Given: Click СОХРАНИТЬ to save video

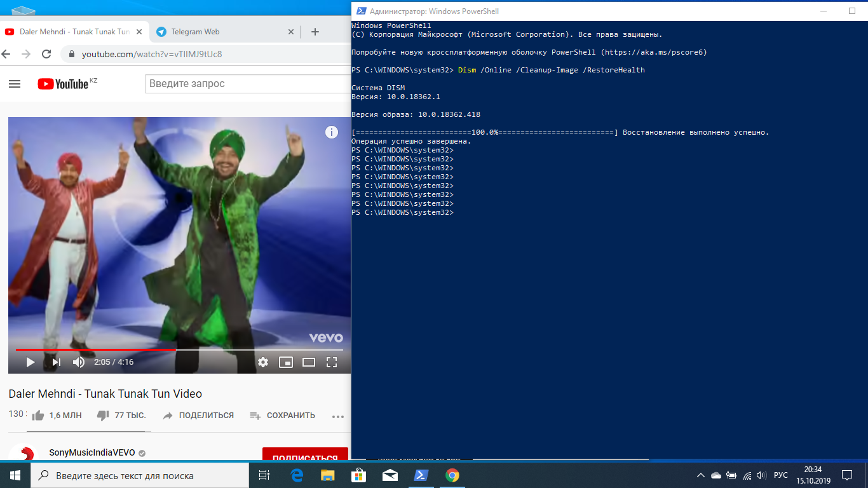Looking at the screenshot, I should pos(282,416).
